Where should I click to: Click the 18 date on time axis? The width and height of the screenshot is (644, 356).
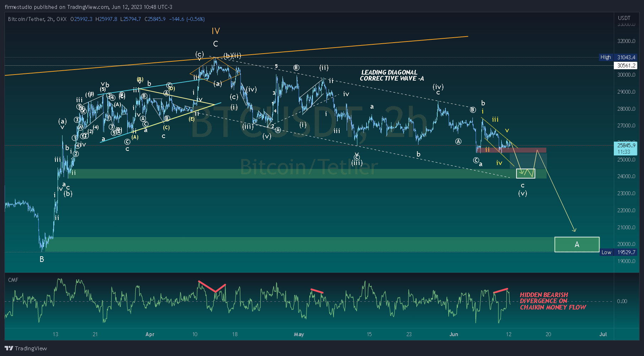tap(235, 334)
